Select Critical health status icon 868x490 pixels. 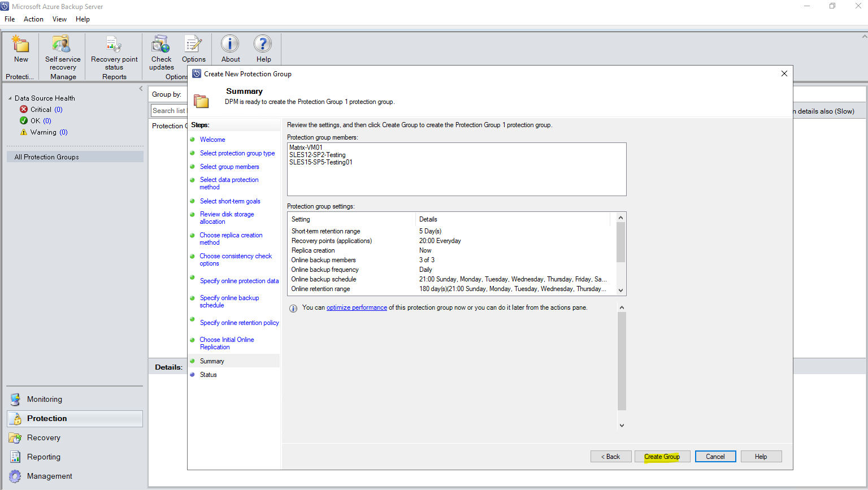point(24,109)
